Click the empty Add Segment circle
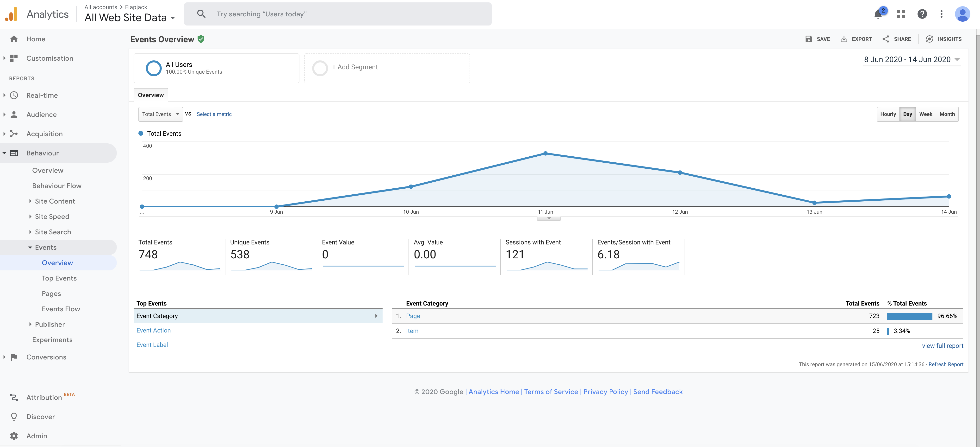Screen dimensions: 980x447 click(x=320, y=68)
